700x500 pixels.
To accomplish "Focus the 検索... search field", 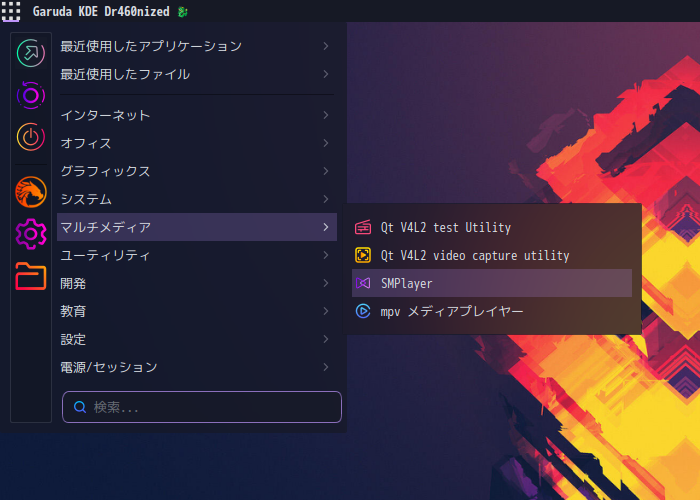I will (202, 407).
